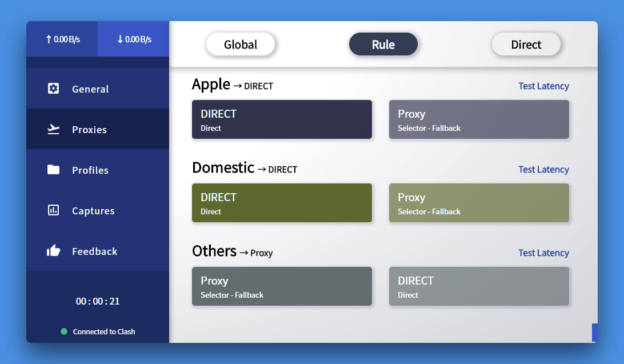Click the Feedback thumbs-up icon

point(53,251)
